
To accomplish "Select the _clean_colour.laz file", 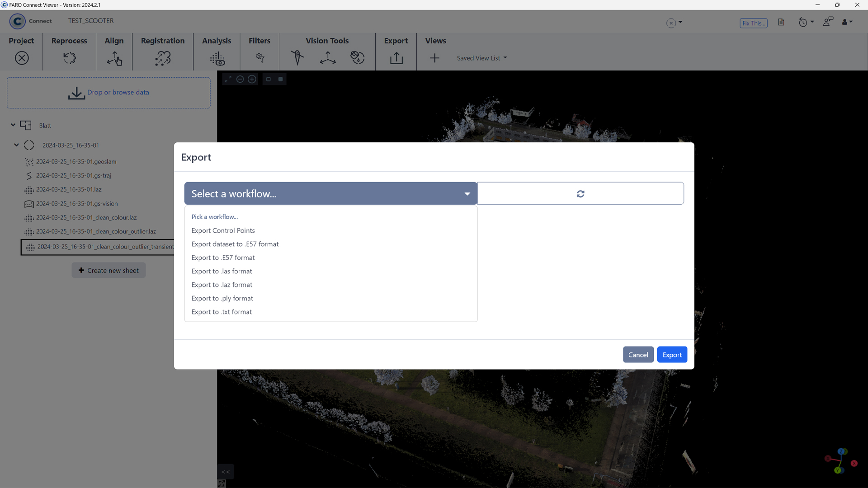I will pyautogui.click(x=86, y=217).
